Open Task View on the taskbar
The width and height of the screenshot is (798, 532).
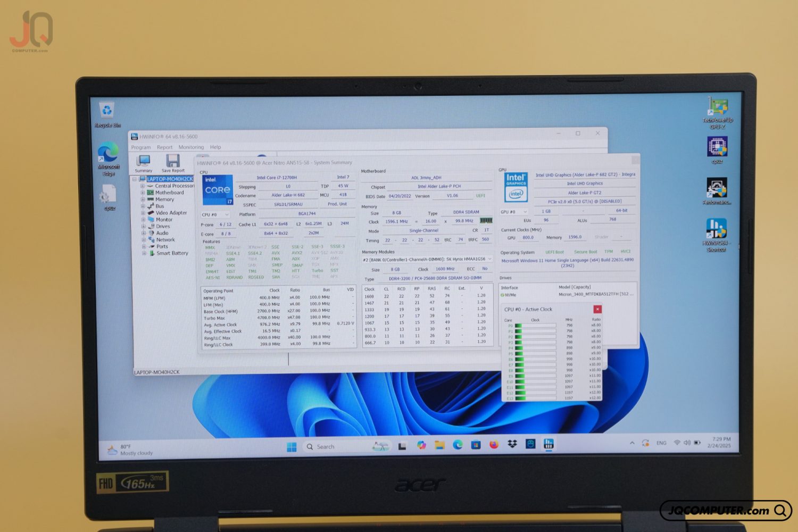(402, 446)
